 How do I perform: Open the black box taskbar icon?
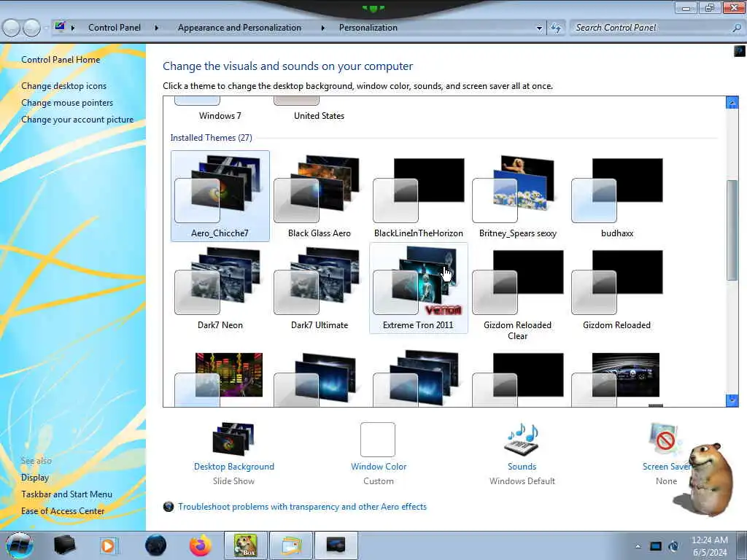[x=64, y=545]
